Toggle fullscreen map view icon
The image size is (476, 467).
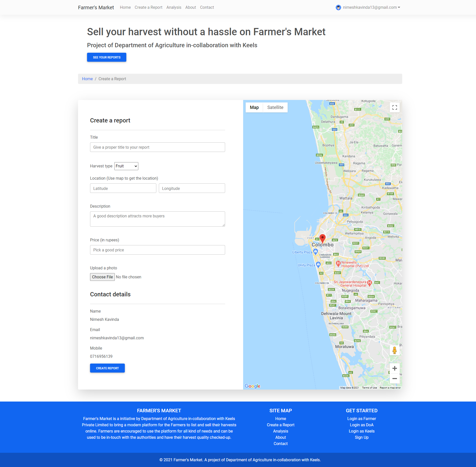tap(394, 107)
